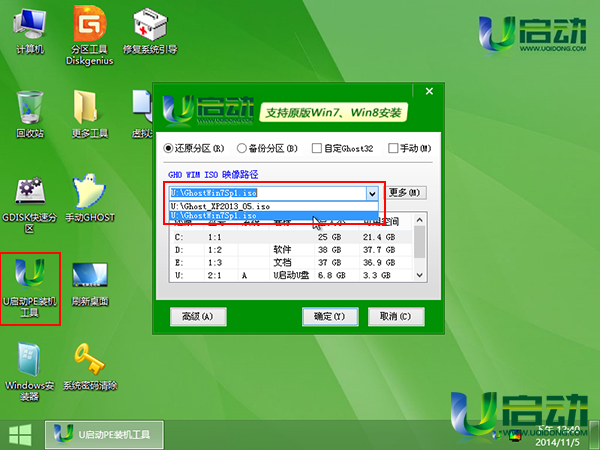Enable the 自定Ghost32 checkbox
Screen dimensions: 600x450
point(317,148)
